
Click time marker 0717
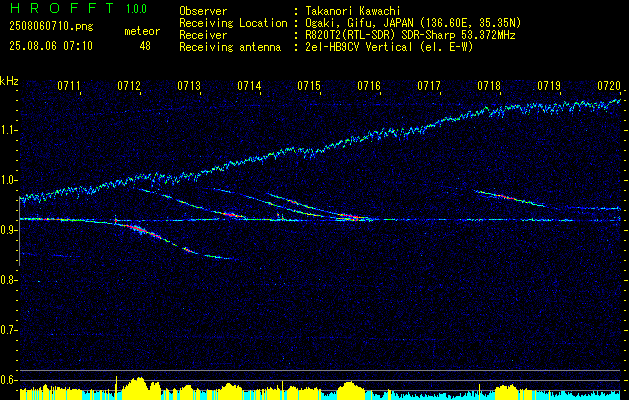[x=429, y=85]
